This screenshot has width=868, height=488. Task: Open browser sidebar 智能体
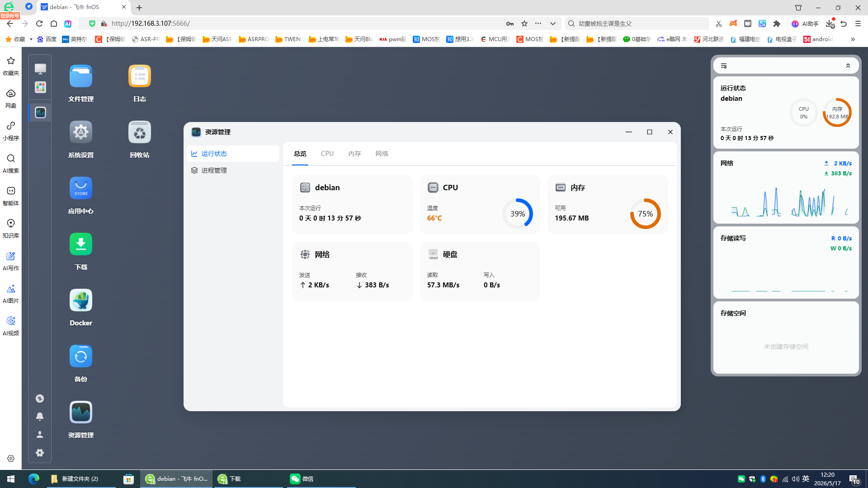coord(11,196)
